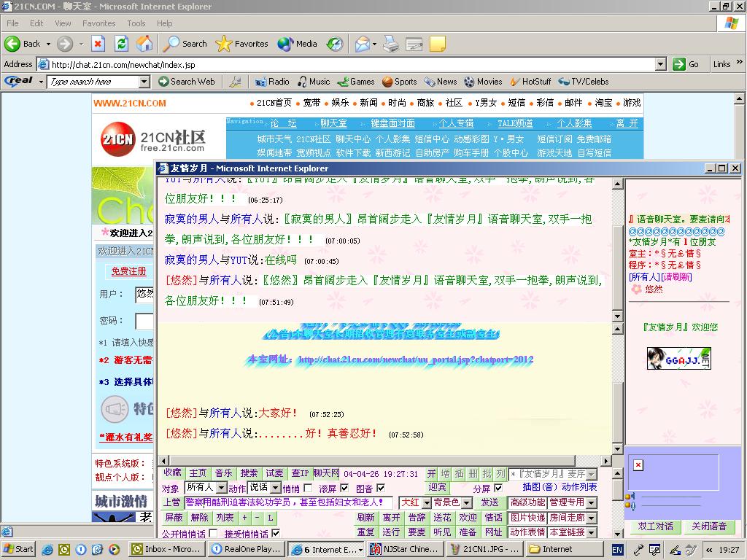747x560 pixels.
Task: Open Sports in the Real toolbar
Action: tap(399, 82)
